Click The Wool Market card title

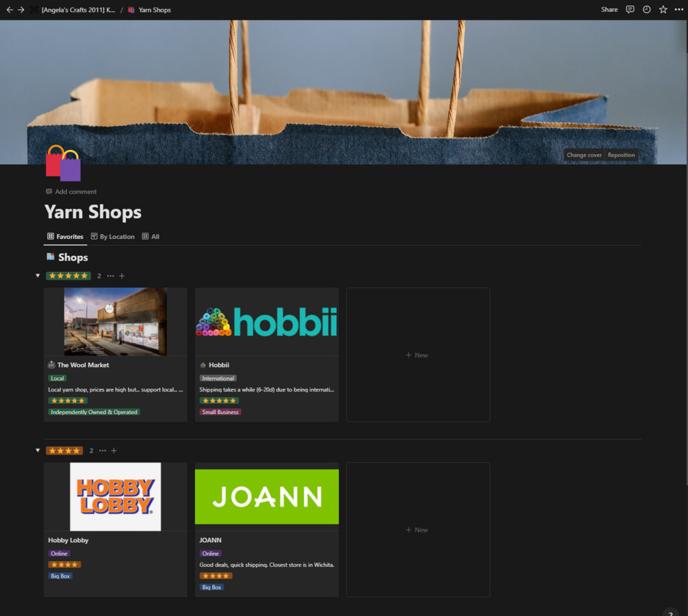84,365
